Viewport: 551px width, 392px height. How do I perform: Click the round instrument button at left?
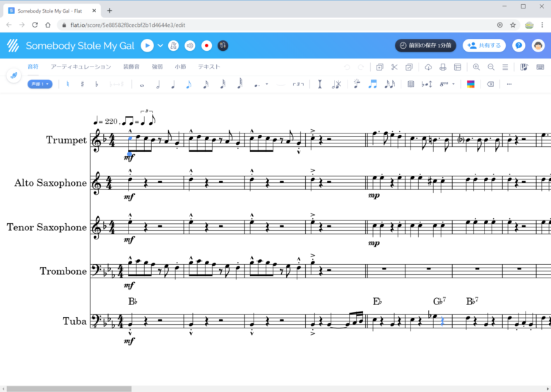14,75
